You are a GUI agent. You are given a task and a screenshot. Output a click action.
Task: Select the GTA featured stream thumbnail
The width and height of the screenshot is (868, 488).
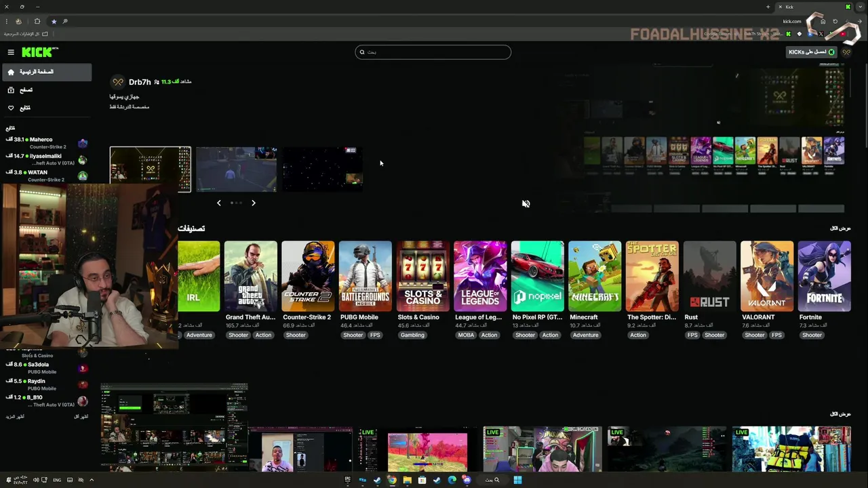236,169
